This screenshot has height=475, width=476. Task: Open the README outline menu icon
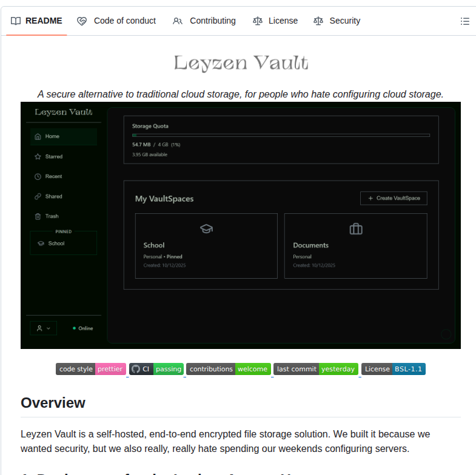[x=464, y=21]
